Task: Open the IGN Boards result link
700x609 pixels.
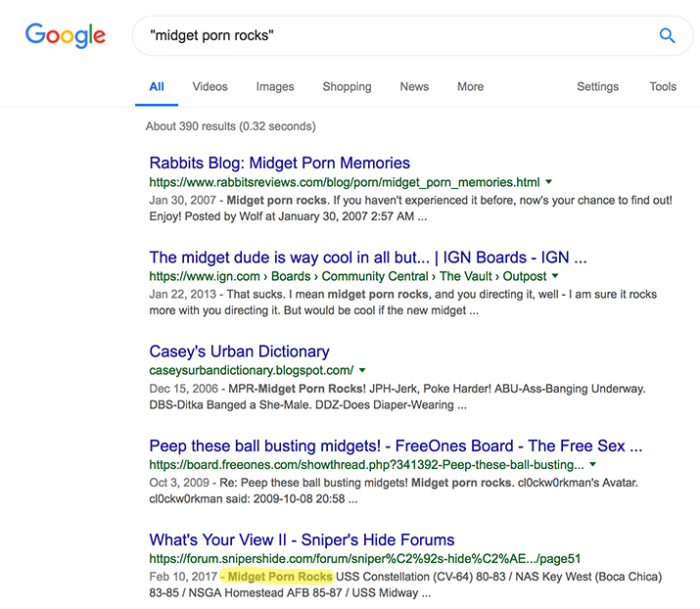Action: (368, 258)
